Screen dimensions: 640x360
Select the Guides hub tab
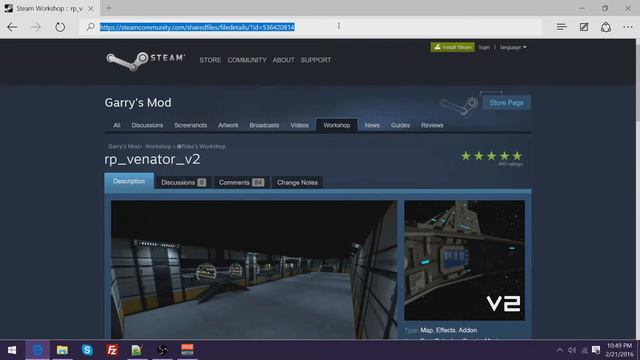click(400, 125)
